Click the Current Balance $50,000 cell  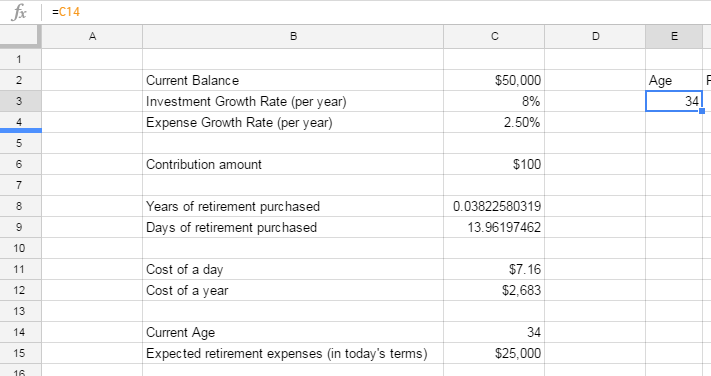(x=494, y=80)
